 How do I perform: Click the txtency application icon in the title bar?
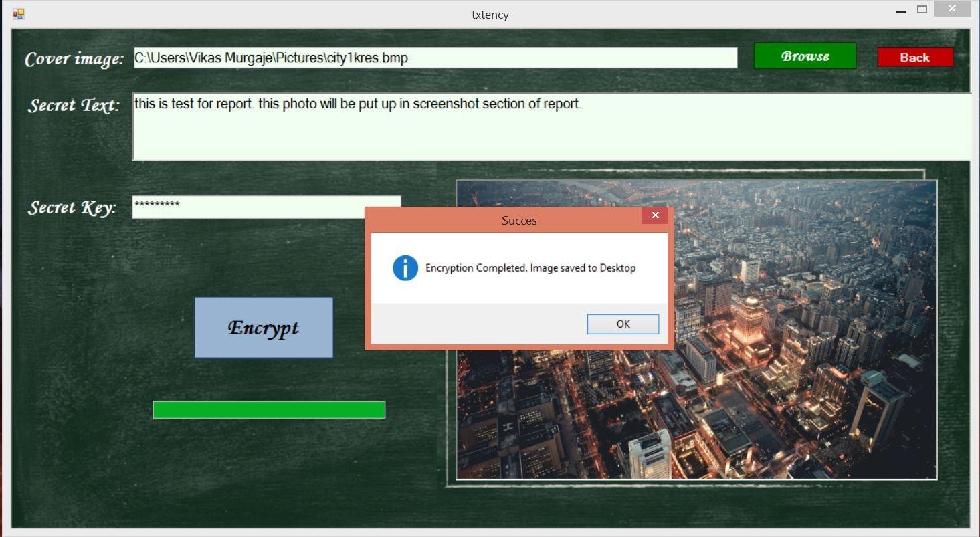click(x=19, y=13)
